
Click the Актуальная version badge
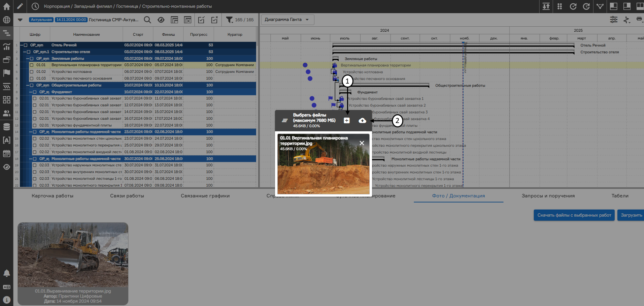coord(41,20)
